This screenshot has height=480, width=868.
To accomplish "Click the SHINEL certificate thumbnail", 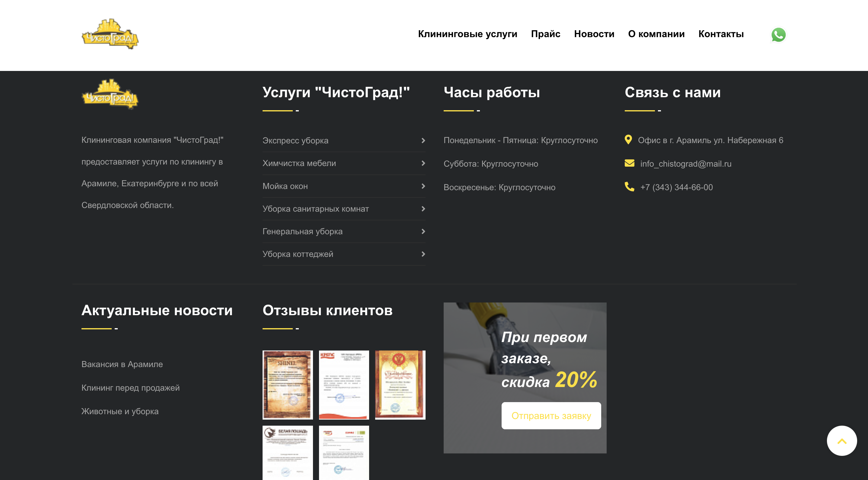I will pyautogui.click(x=287, y=384).
